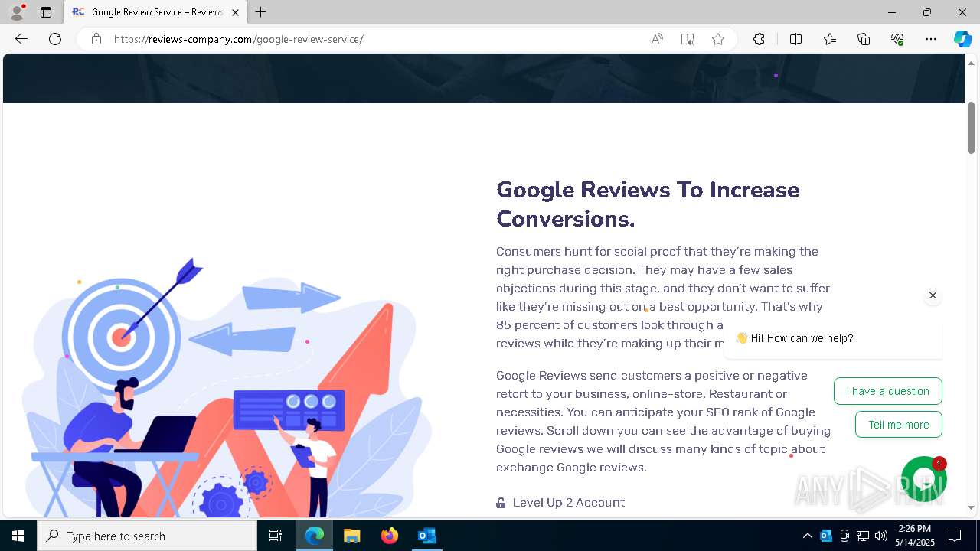The image size is (980, 551).
Task: Open the volume control tray icon
Action: pyautogui.click(x=881, y=536)
